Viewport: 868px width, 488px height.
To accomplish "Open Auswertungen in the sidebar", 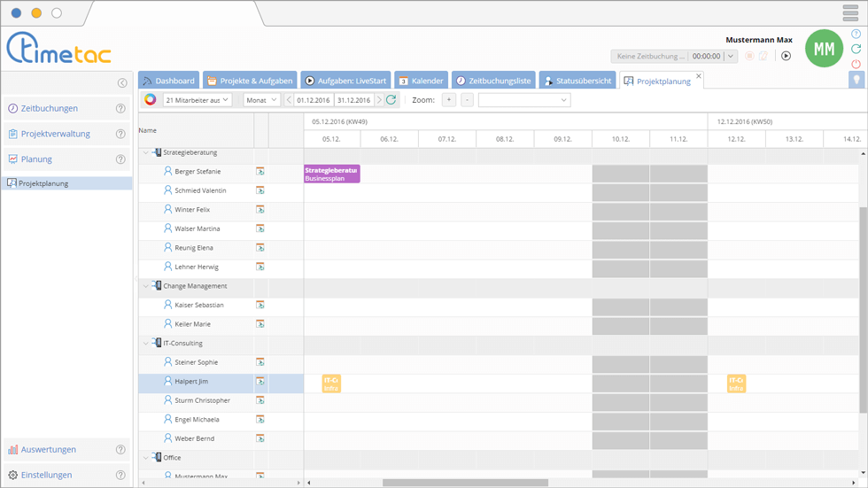I will 49,450.
